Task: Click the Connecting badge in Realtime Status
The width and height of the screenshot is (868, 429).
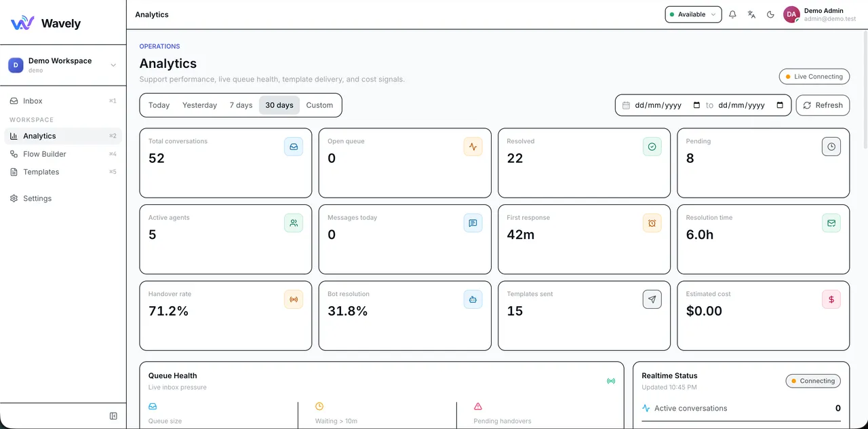Action: [813, 381]
